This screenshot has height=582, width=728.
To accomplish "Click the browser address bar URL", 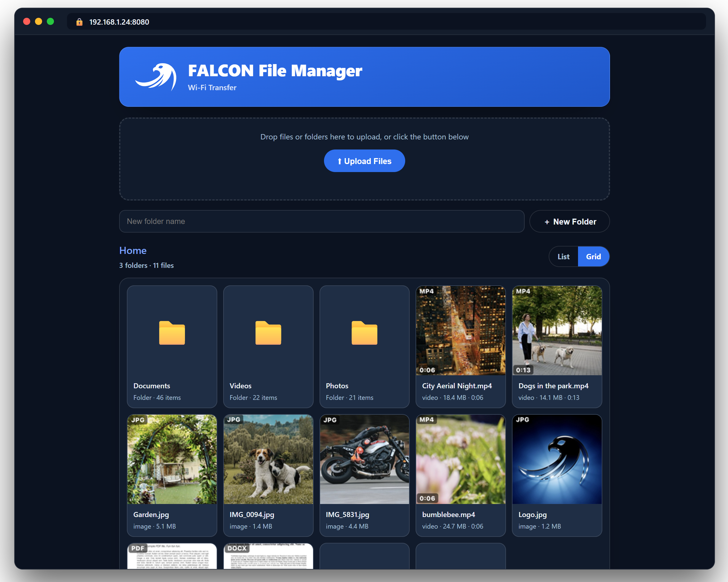I will tap(119, 22).
